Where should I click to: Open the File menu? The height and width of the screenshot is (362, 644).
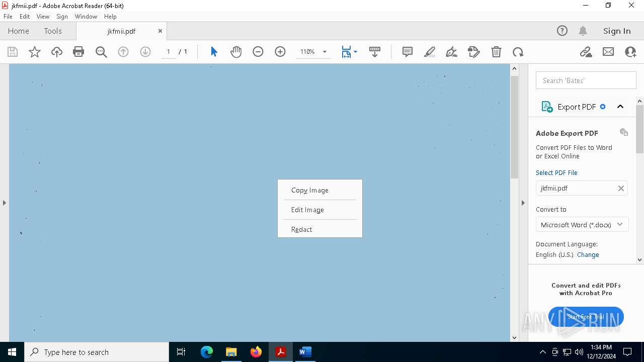[x=8, y=17]
